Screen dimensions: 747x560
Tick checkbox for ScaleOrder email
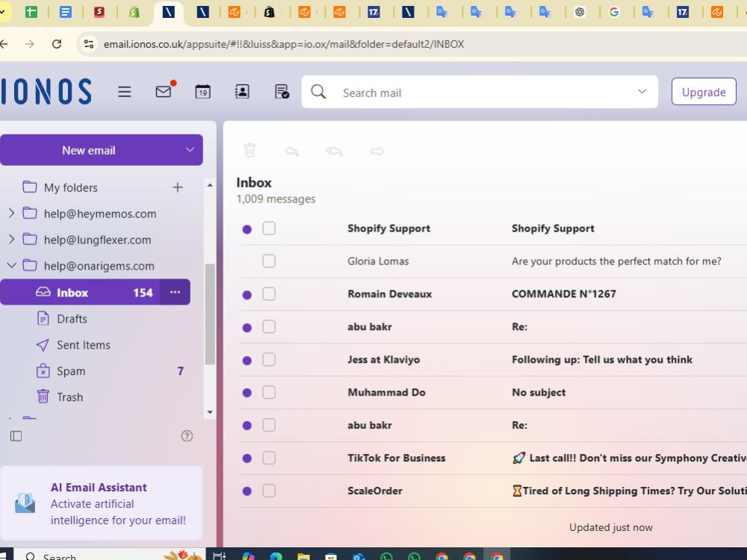coord(269,491)
